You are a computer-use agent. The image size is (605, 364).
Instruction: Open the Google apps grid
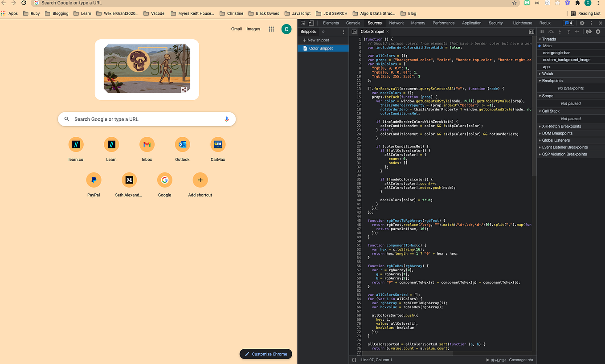(271, 29)
